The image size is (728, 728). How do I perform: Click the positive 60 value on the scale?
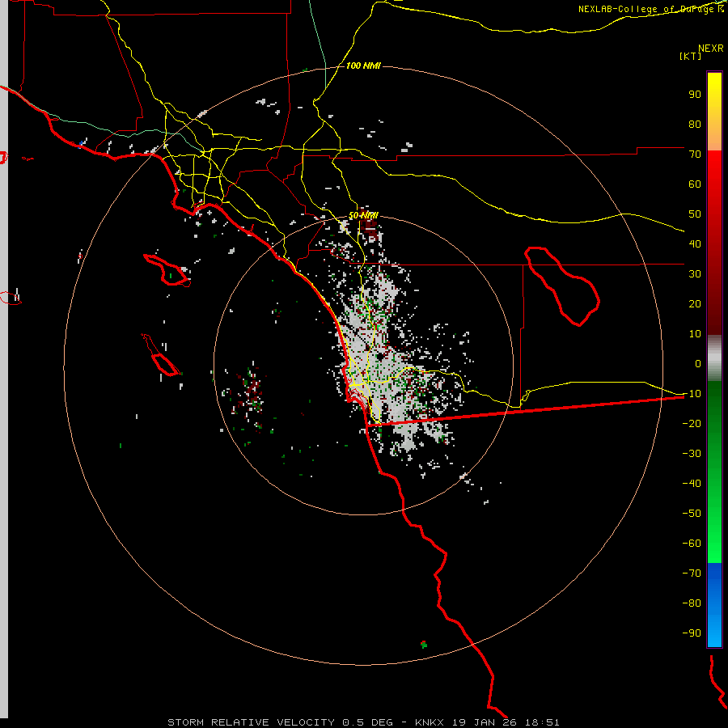coord(695,184)
